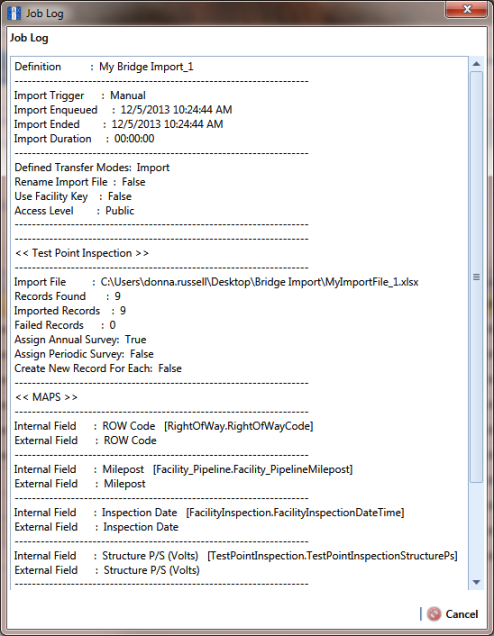Viewport: 494px width, 636px height.
Task: Click the External Field Inspection Date line
Action: point(97,527)
